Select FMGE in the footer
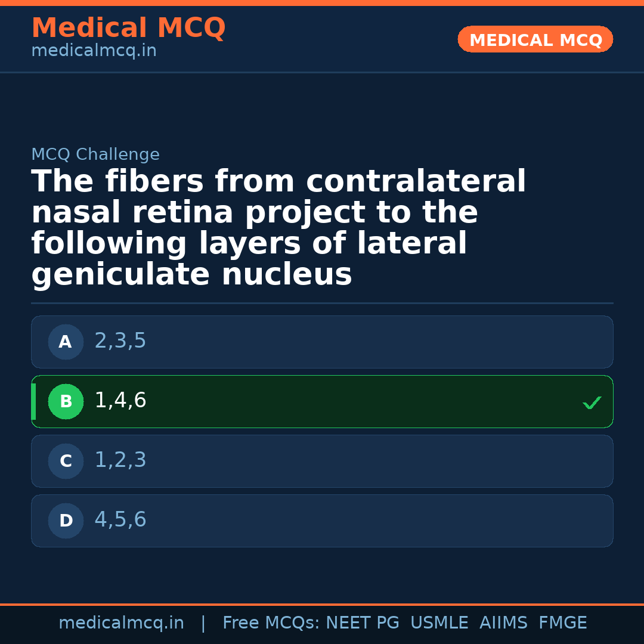The image size is (644, 644). coord(563,623)
